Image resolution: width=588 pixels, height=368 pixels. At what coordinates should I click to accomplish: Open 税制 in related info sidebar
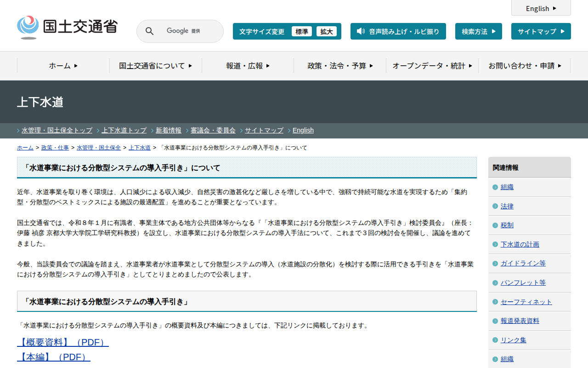pyautogui.click(x=507, y=225)
